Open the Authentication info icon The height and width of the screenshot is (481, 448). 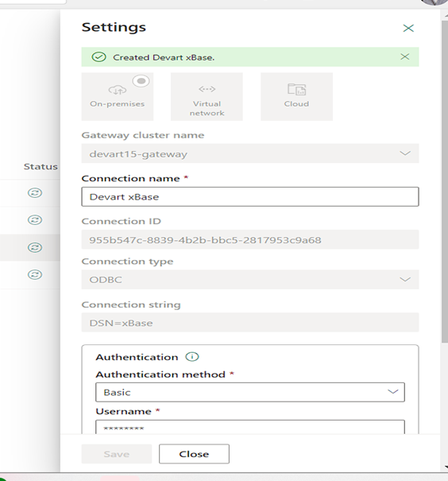pos(192,357)
